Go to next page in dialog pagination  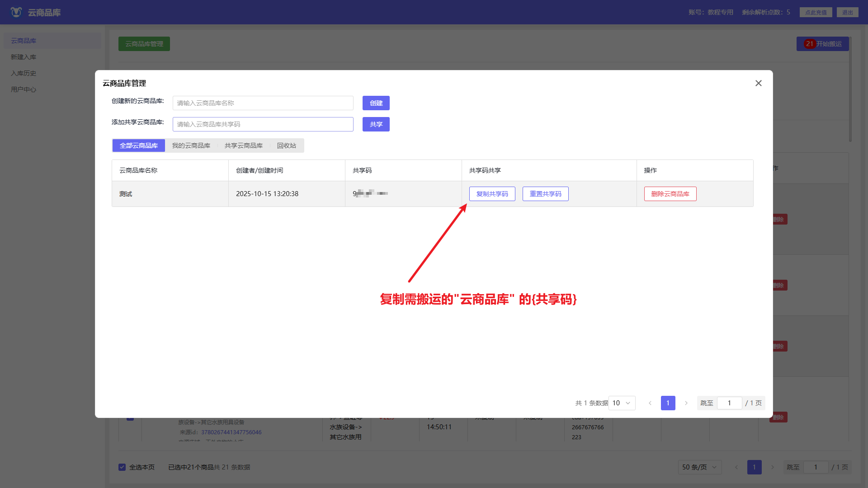[686, 403]
